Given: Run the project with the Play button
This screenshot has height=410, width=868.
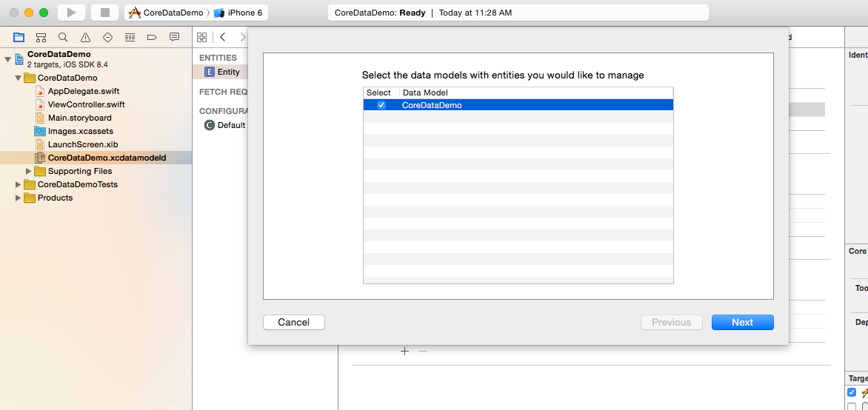Looking at the screenshot, I should pos(71,12).
